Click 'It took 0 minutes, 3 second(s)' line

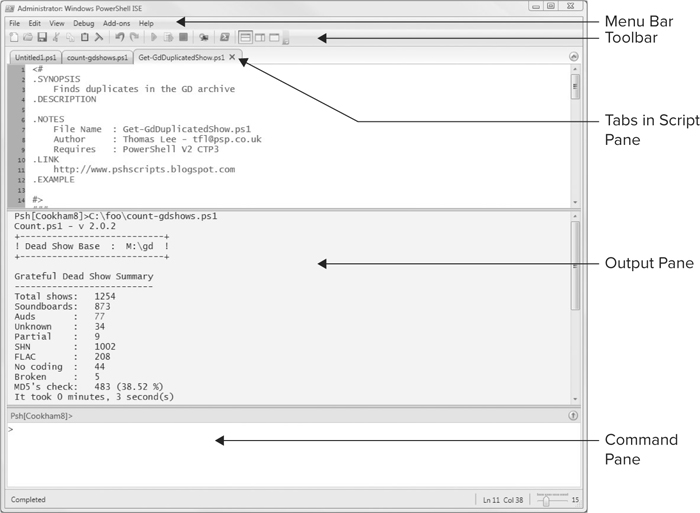[x=94, y=396]
